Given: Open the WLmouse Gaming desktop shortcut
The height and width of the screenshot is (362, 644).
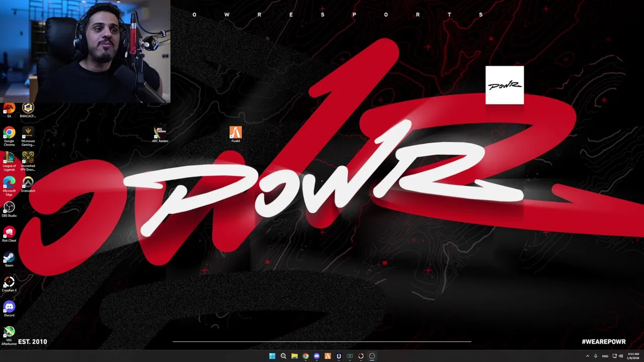Looking at the screenshot, I should (x=28, y=136).
